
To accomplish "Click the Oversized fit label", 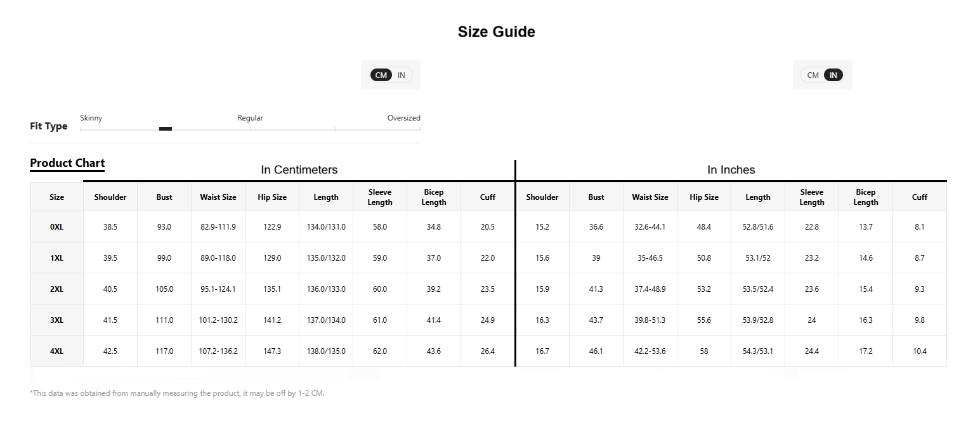I will 404,118.
